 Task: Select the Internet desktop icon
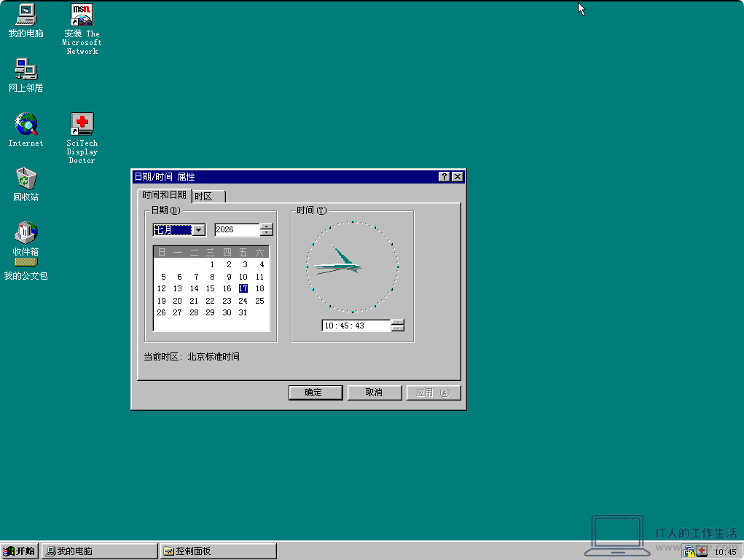point(26,130)
